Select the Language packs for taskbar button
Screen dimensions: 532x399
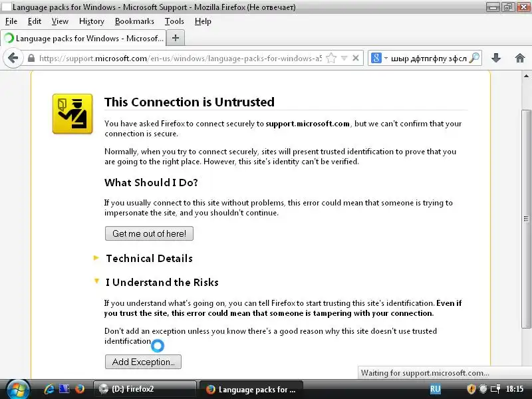click(251, 389)
